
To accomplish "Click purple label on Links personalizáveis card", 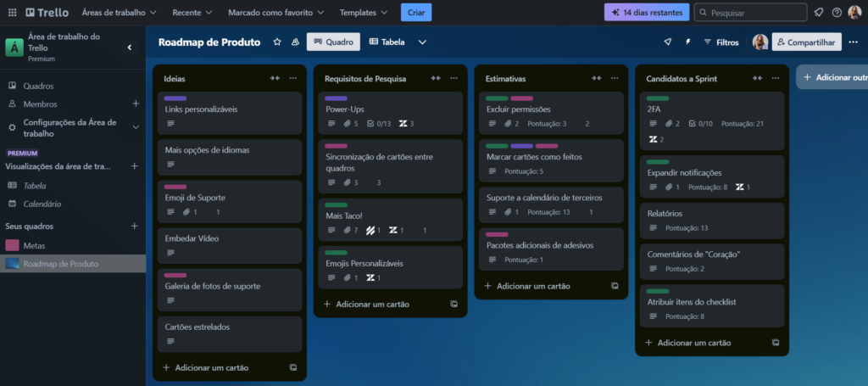I will pos(175,98).
